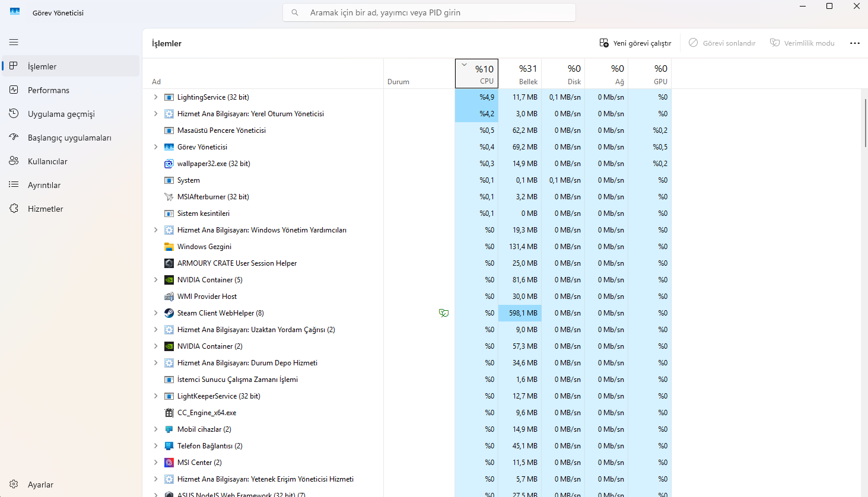868x497 pixels.
Task: Sort by the Ağ column header
Action: click(606, 74)
